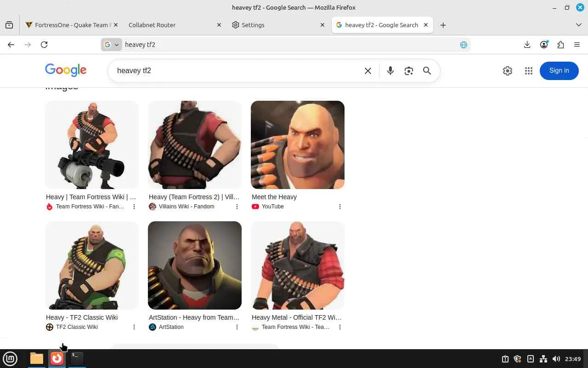Screen dimensions: 588x368
Task: Open more options for Villains Wiki result
Action: tap(237, 207)
